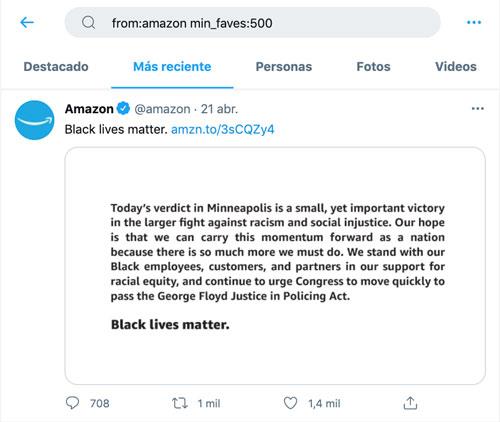Open search options three-dot menu
Viewport: 500px width, 422px height.
[x=474, y=22]
